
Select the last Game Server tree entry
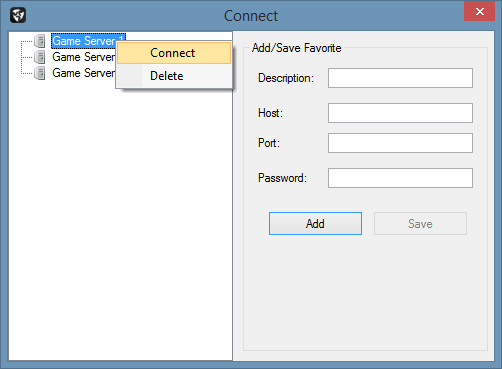pos(84,73)
